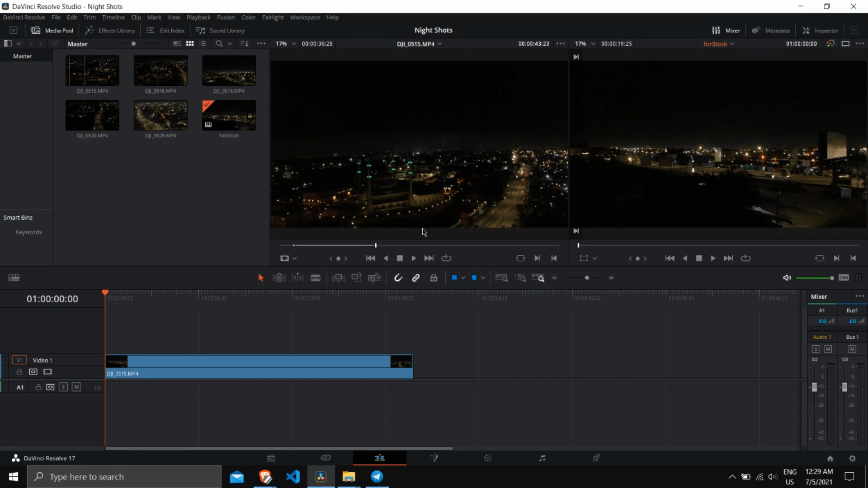Open Project Settings gear icon
This screenshot has height=488, width=868.
852,458
